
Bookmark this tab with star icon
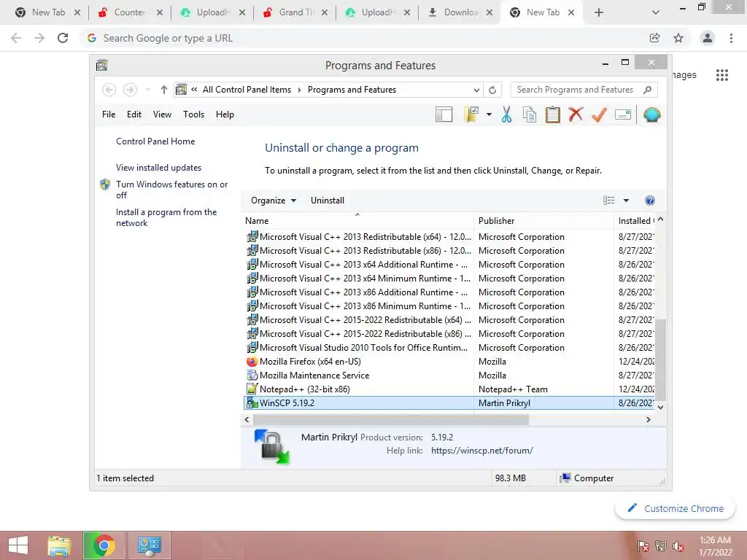(x=678, y=38)
